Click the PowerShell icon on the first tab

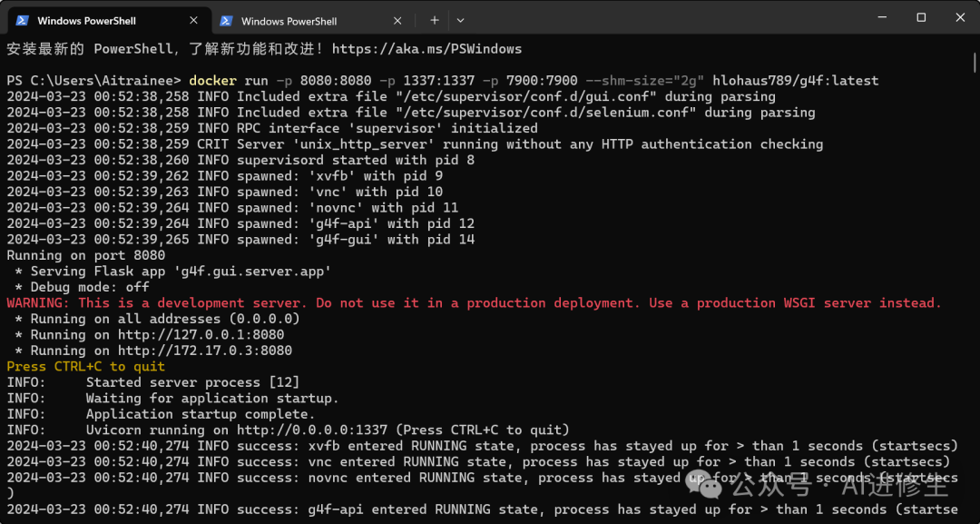[x=20, y=20]
